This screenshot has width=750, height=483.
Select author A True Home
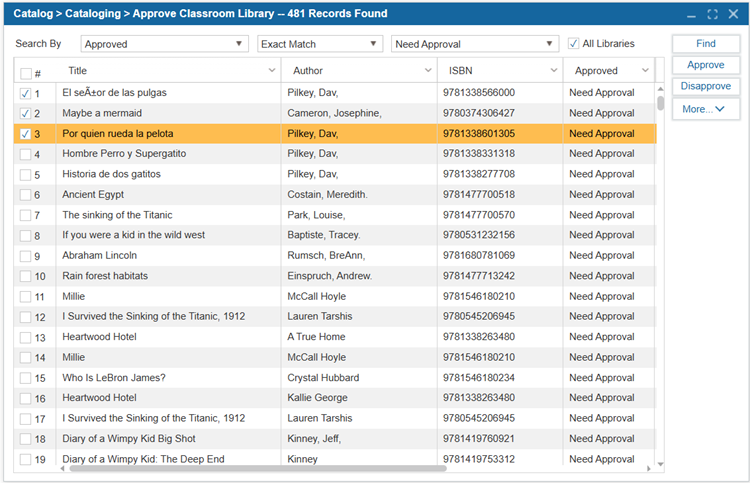[x=316, y=337]
